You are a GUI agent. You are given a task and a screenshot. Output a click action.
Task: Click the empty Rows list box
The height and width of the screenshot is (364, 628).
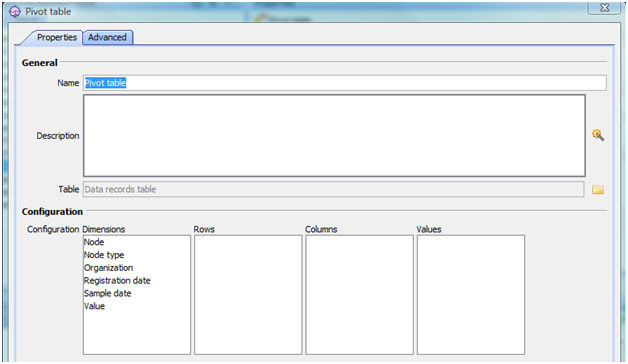coord(248,294)
